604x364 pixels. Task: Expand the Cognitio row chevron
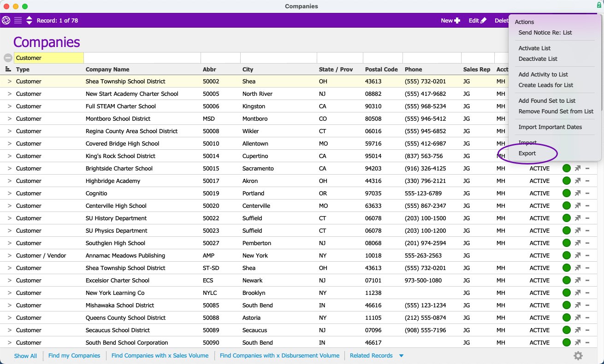coord(9,194)
